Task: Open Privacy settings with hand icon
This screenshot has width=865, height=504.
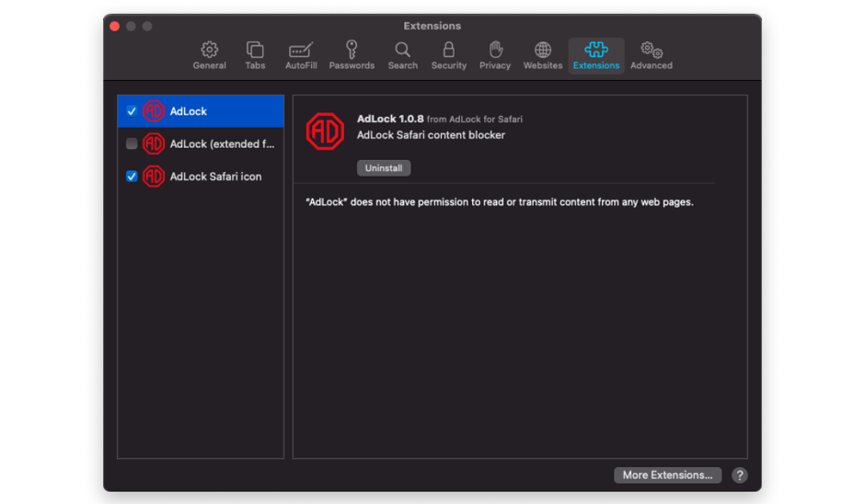Action: tap(495, 55)
